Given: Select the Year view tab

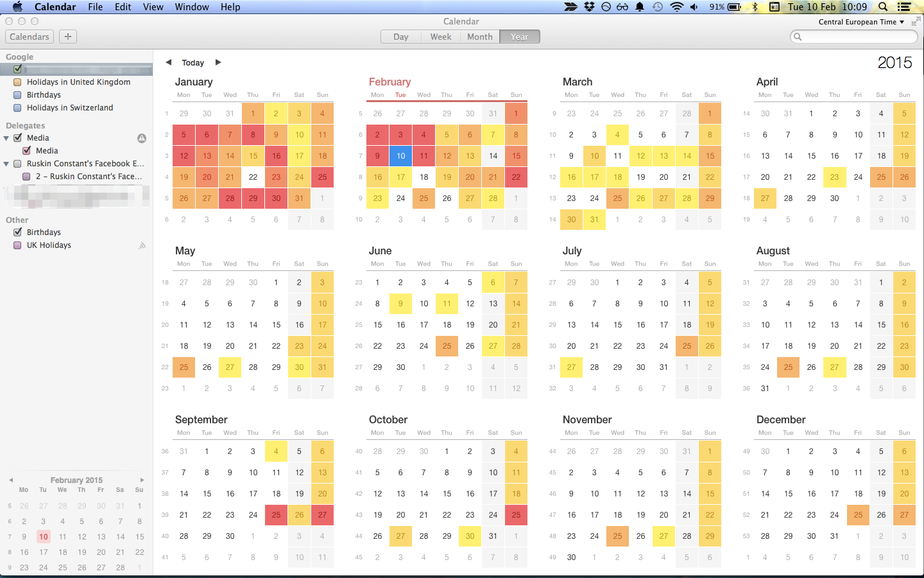Looking at the screenshot, I should click(x=520, y=37).
